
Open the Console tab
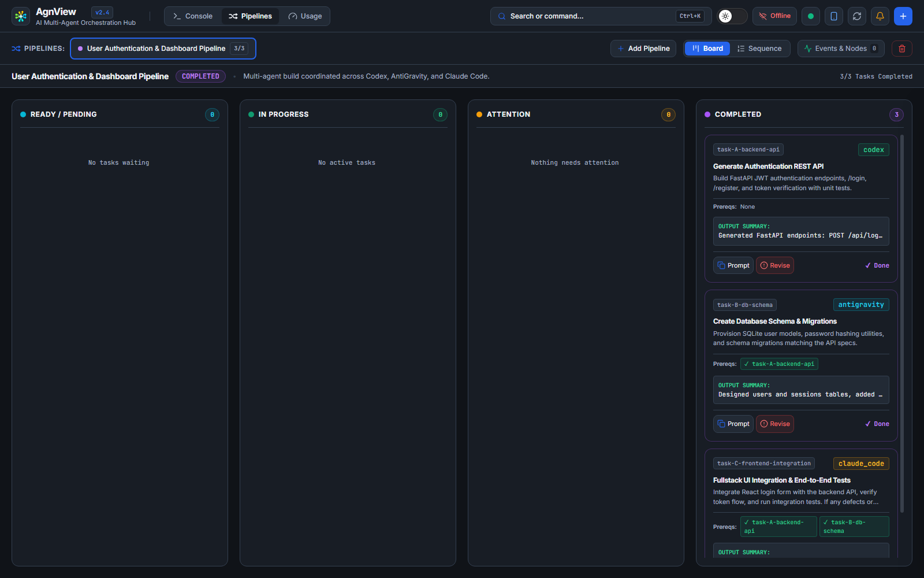[193, 16]
